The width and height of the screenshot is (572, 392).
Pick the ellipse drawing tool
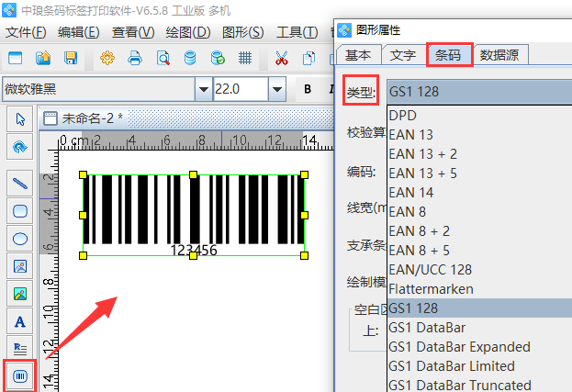(x=19, y=239)
